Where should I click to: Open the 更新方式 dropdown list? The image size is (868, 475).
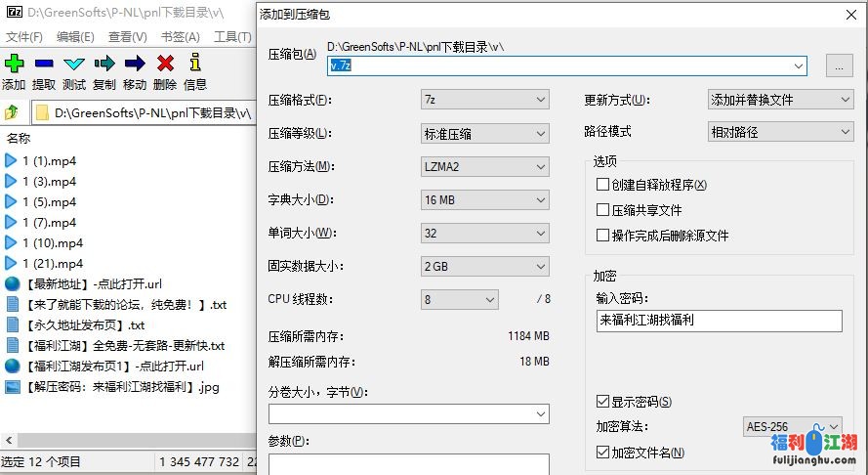tap(780, 100)
